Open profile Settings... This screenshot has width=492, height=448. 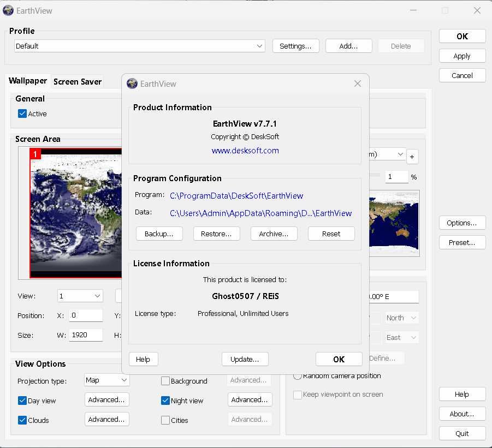296,46
